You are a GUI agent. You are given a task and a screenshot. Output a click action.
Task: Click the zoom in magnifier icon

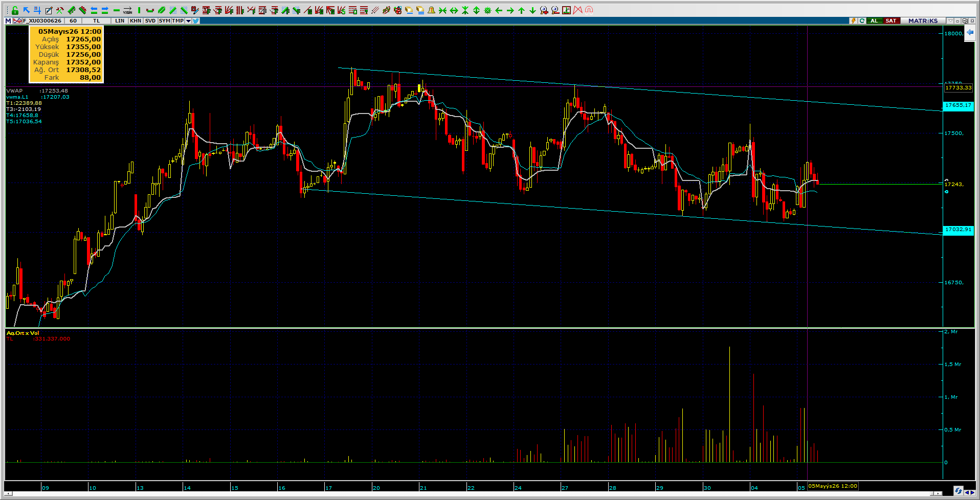coord(544,10)
